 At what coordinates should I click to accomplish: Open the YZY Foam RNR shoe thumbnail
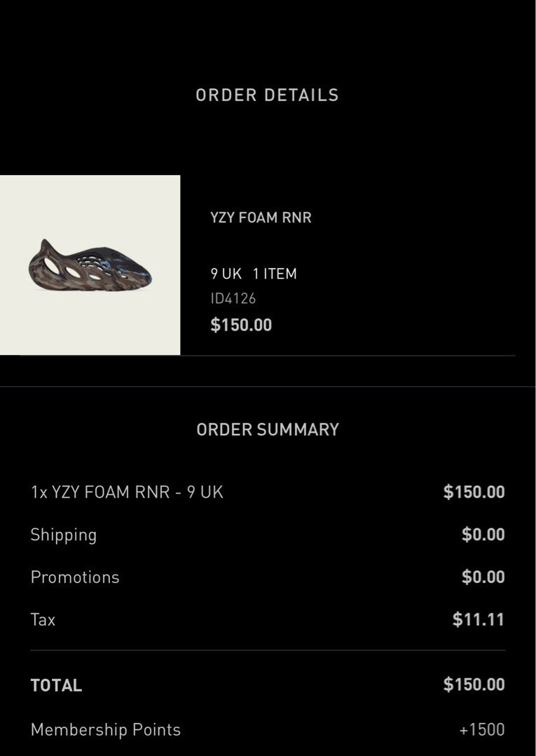[x=90, y=265]
